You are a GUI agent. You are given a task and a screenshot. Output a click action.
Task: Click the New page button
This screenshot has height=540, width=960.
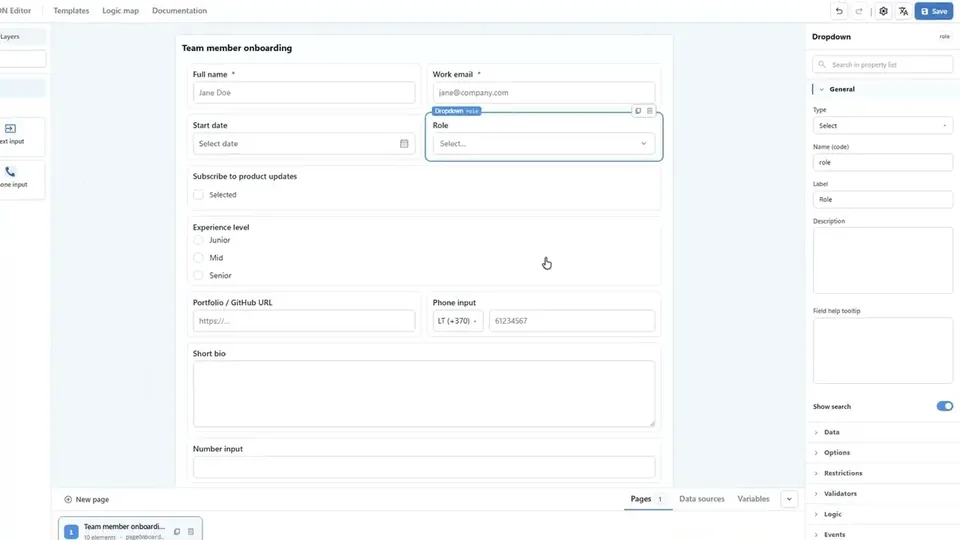pyautogui.click(x=86, y=500)
